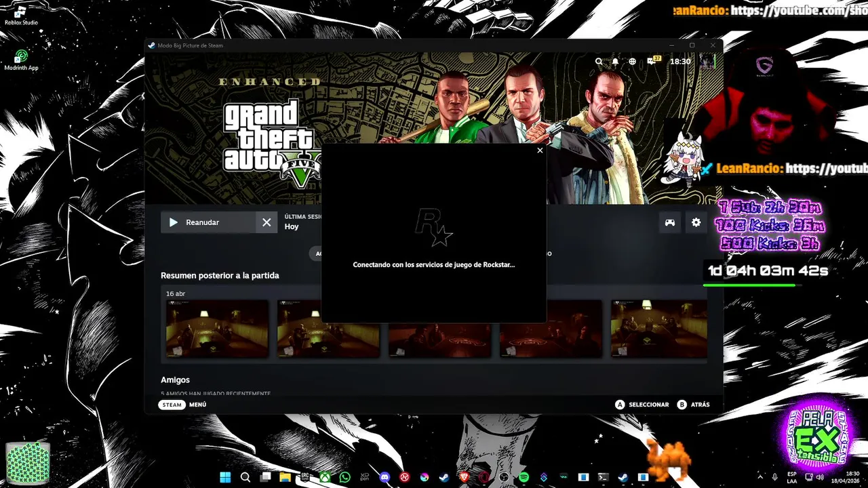Click the A SELECCIONAR prompt
Screen dimensions: 868x488
[642, 405]
